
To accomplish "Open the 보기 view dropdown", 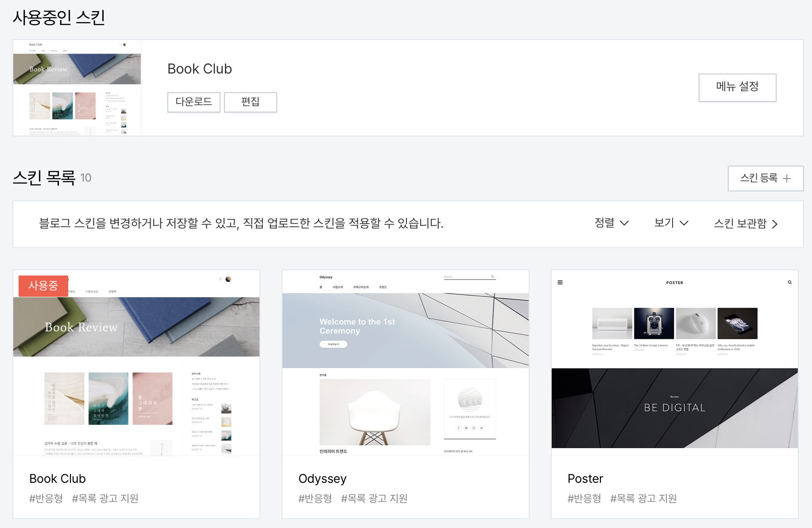I will click(670, 223).
